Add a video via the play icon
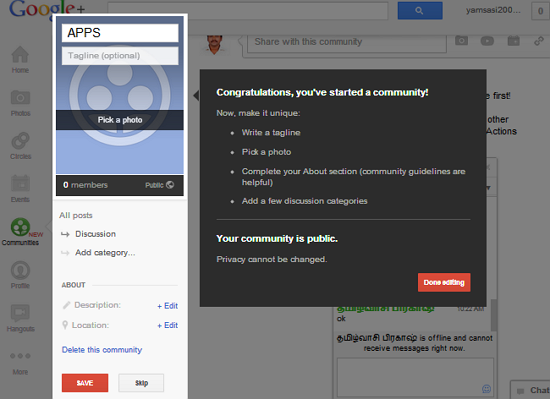This screenshot has width=550, height=399. tap(487, 41)
